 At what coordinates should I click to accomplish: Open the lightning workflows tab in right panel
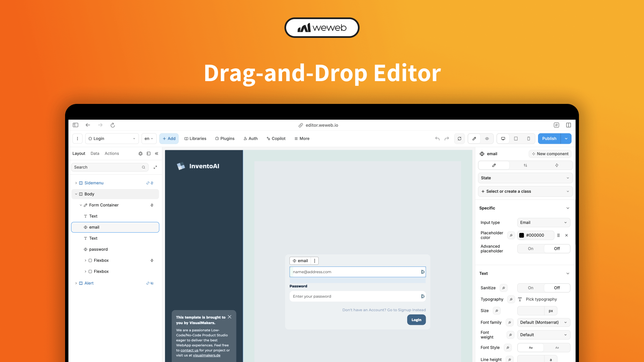(557, 165)
